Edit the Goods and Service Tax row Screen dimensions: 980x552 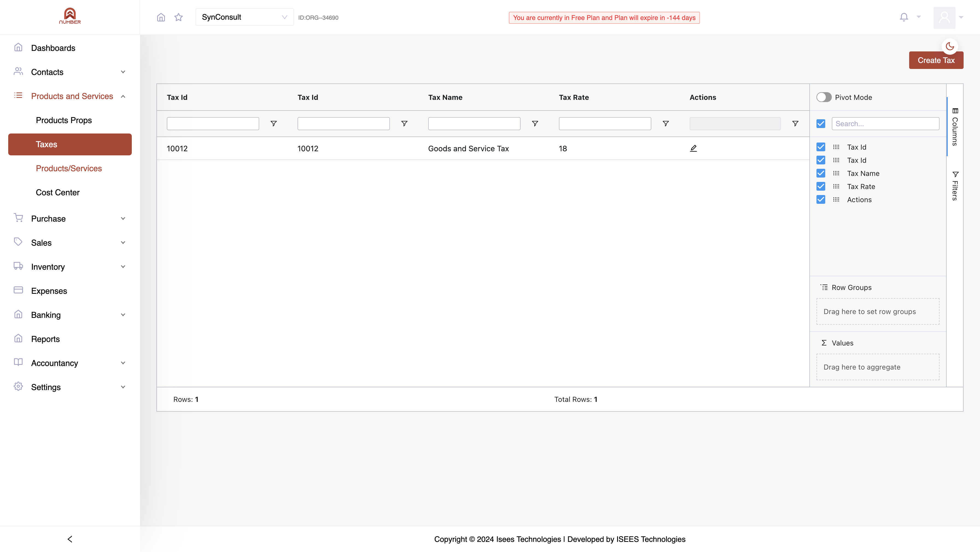[x=693, y=149]
